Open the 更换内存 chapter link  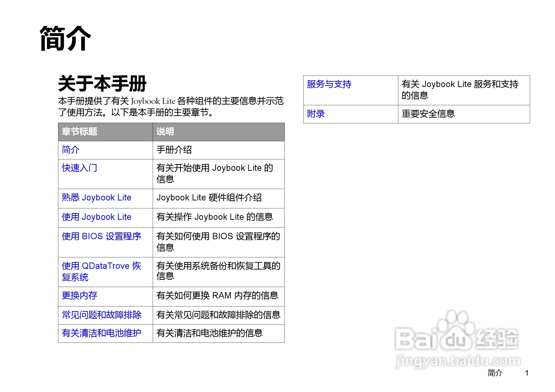80,295
